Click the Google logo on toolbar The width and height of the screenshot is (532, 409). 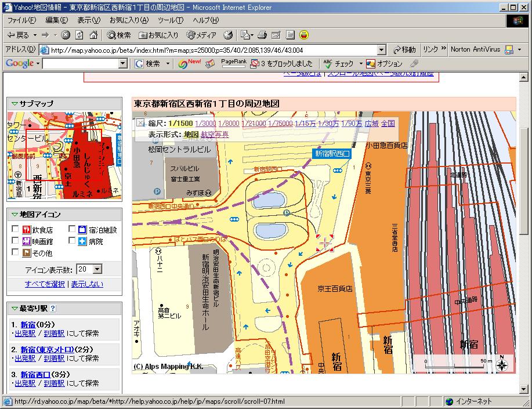click(x=20, y=63)
